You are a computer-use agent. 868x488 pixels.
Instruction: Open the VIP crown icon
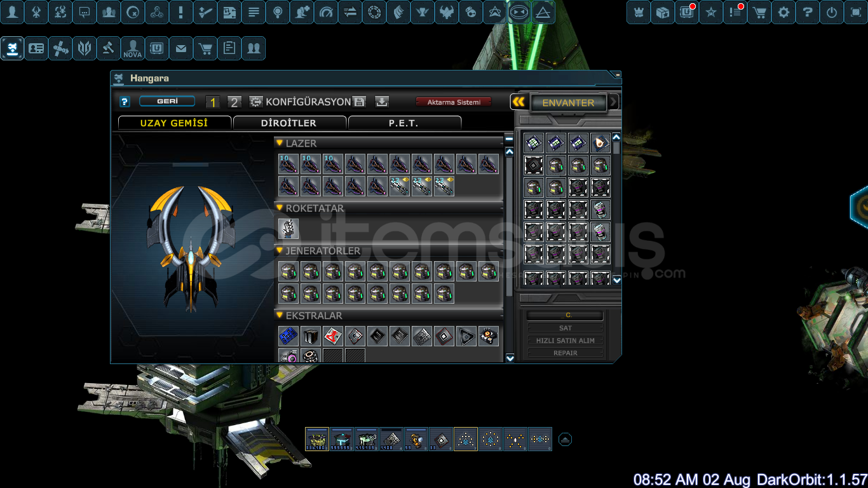point(639,12)
